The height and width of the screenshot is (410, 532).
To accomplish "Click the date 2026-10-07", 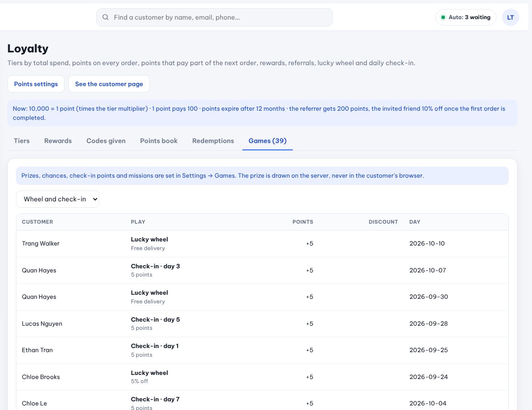I will 428,270.
